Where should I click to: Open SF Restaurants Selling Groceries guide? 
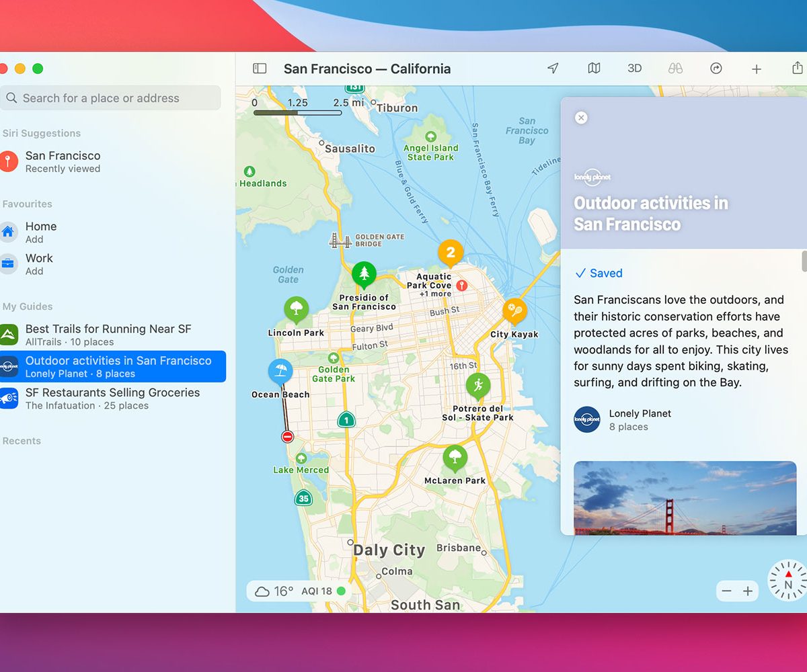point(110,398)
